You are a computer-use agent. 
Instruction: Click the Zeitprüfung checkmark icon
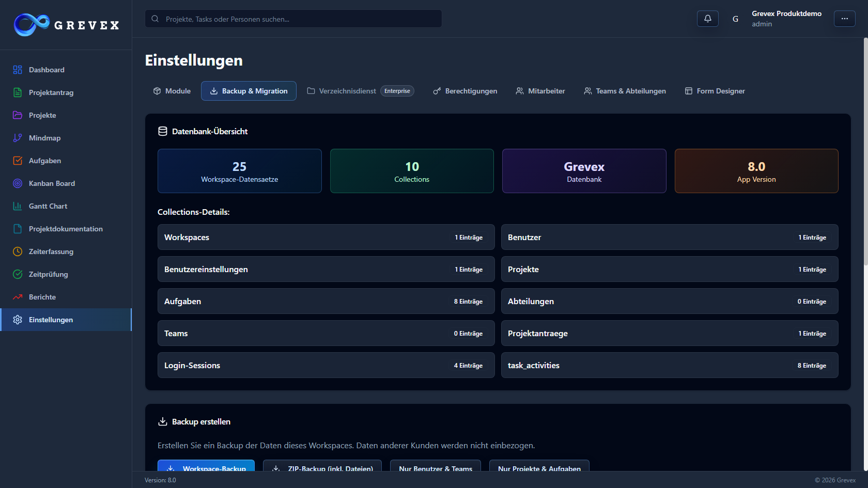(18, 274)
